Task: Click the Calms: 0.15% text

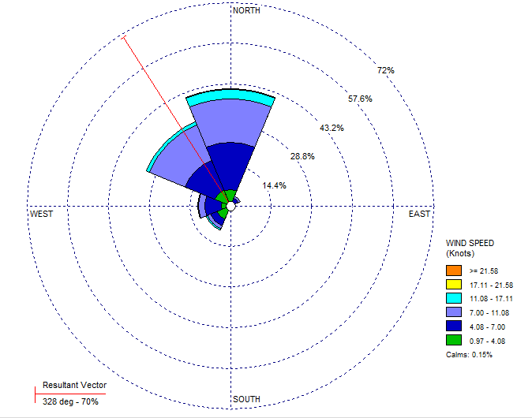Action: (470, 356)
